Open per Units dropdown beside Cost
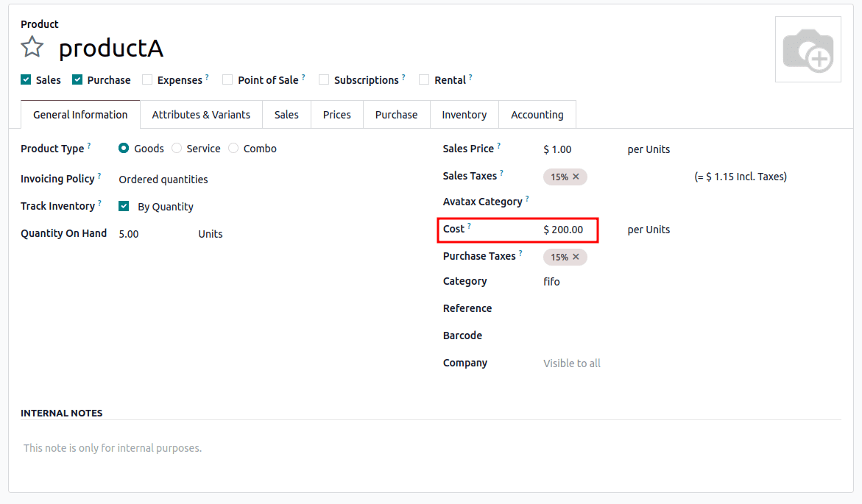 (x=649, y=230)
